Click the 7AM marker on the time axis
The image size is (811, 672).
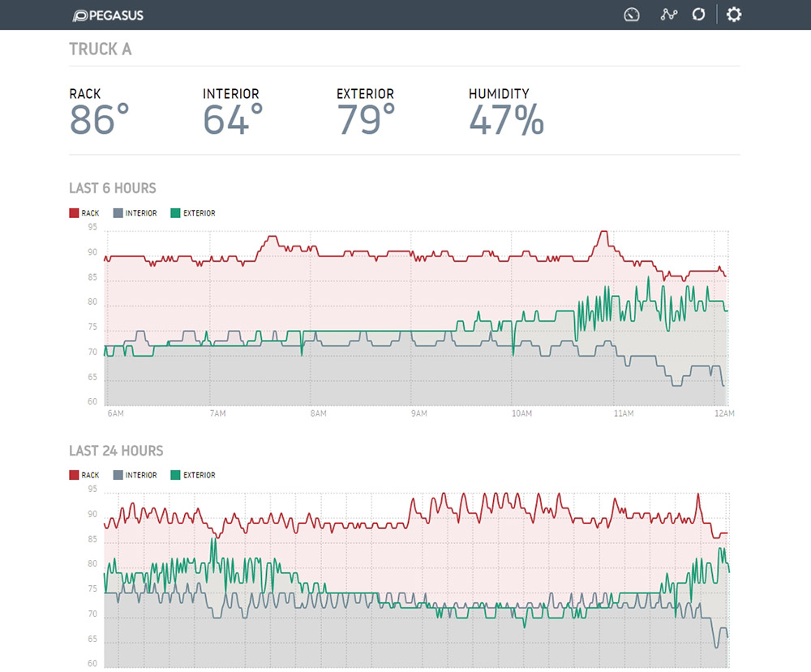[x=217, y=414]
